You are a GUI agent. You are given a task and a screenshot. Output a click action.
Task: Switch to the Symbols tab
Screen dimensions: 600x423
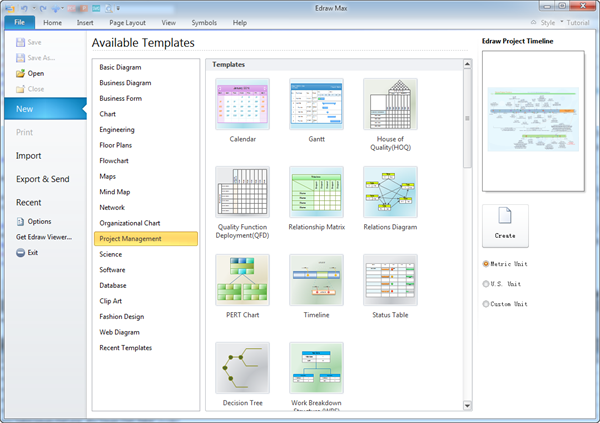click(x=203, y=22)
